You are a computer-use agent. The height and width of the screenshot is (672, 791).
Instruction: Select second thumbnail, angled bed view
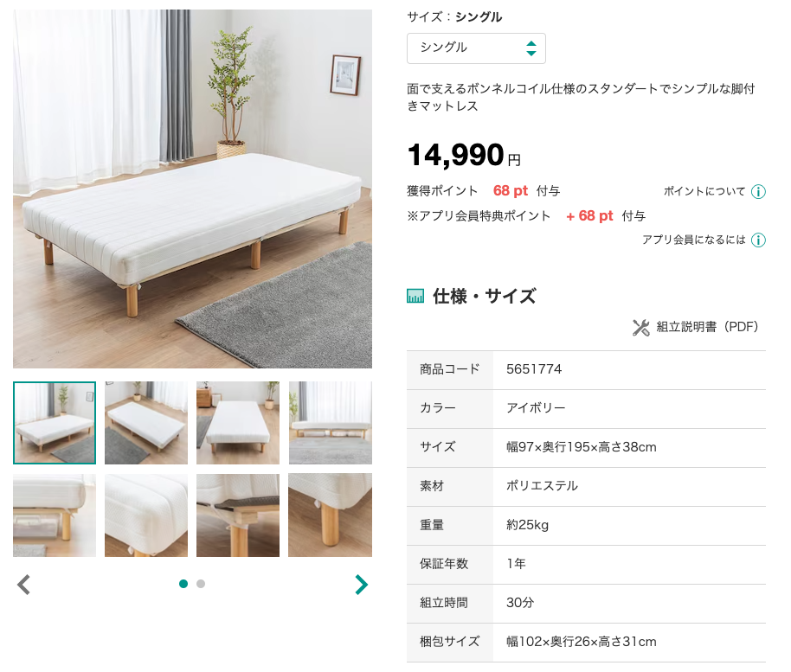(x=146, y=423)
